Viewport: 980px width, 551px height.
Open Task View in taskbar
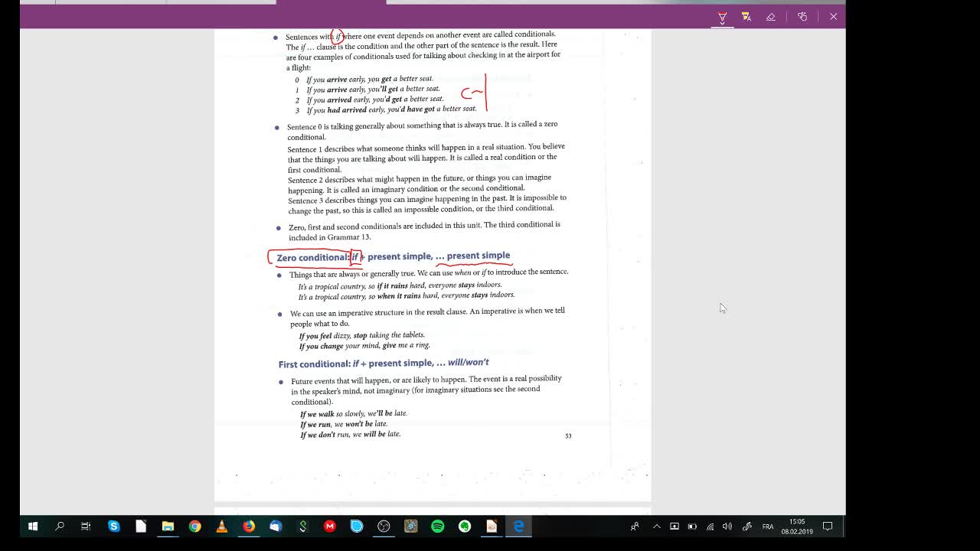[86, 527]
